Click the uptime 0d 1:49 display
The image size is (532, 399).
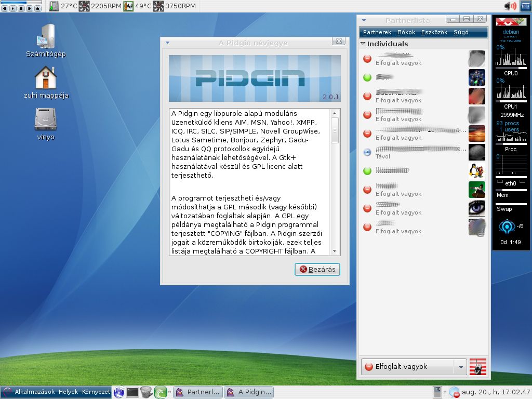click(x=511, y=242)
